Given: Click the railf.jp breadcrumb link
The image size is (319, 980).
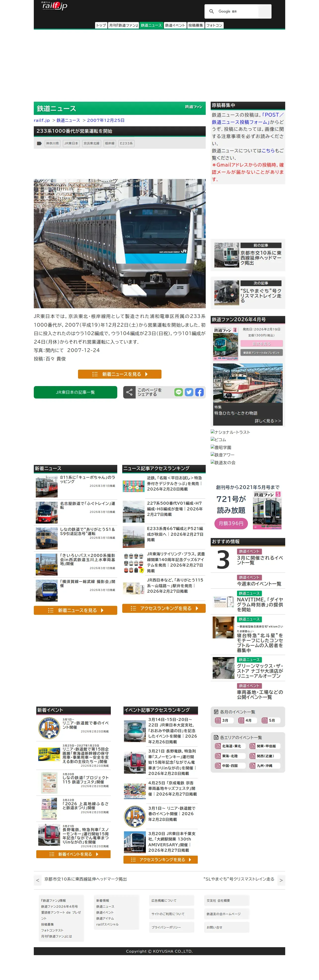Looking at the screenshot, I should point(42,120).
